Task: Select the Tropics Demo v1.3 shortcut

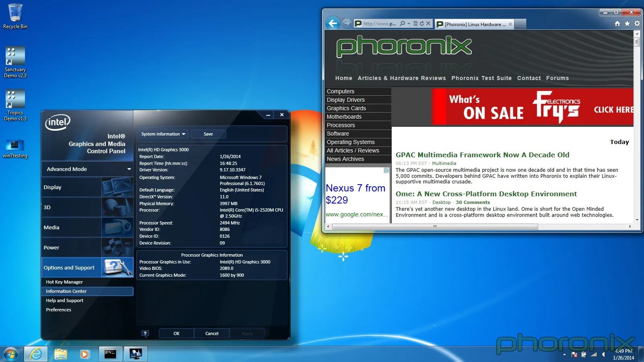Action: 15,105
